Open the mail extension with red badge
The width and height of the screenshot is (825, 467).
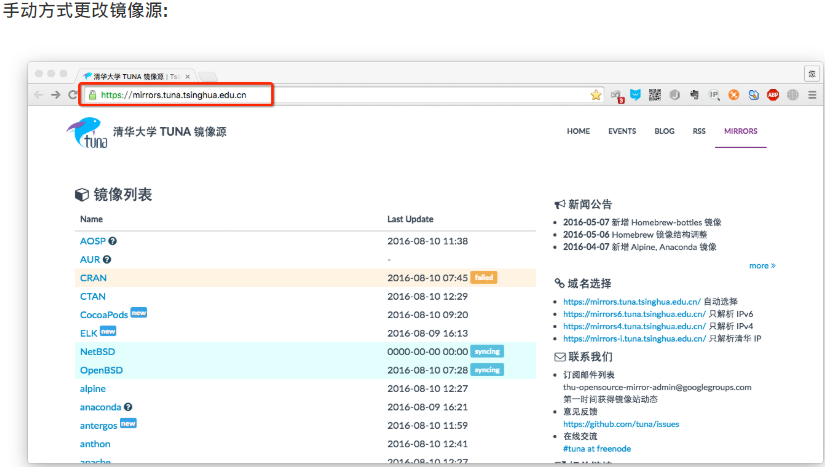[617, 96]
